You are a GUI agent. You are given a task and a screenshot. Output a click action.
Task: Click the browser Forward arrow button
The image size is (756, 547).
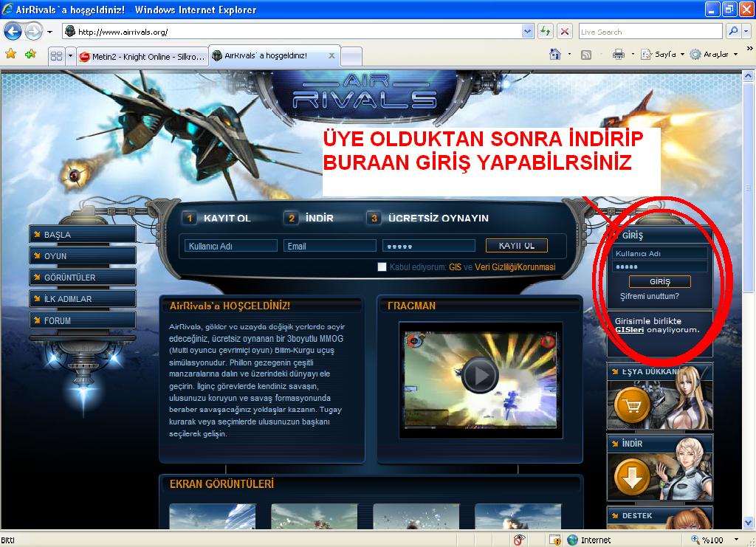point(33,32)
